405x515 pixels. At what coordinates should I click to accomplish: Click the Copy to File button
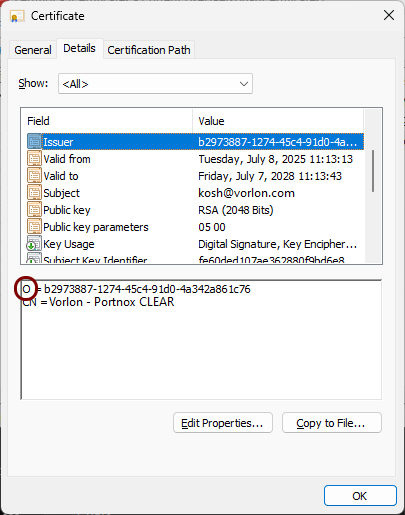coord(332,423)
